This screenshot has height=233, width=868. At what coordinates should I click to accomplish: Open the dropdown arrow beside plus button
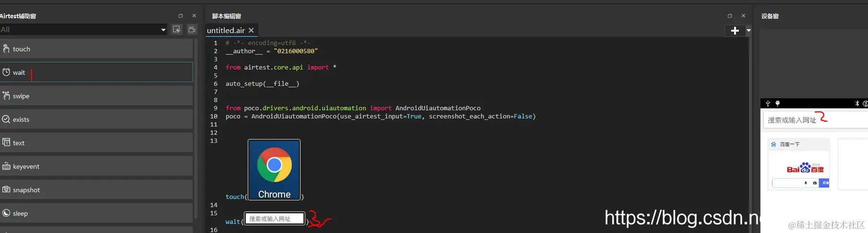(x=748, y=31)
